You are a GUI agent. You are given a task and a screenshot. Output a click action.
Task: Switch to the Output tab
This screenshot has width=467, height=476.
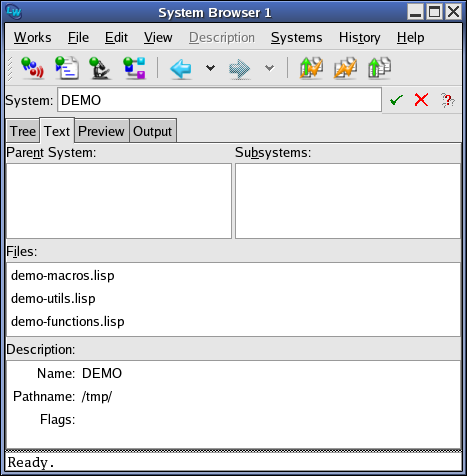tap(153, 131)
